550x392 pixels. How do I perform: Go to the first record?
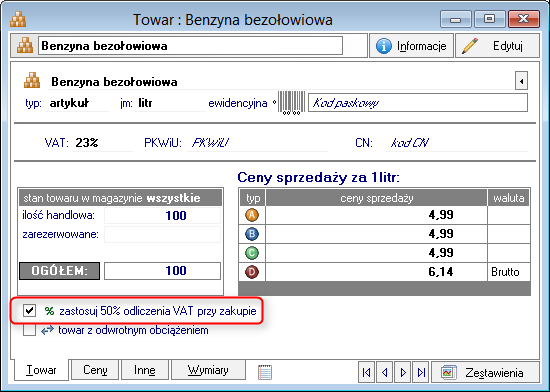[367, 372]
